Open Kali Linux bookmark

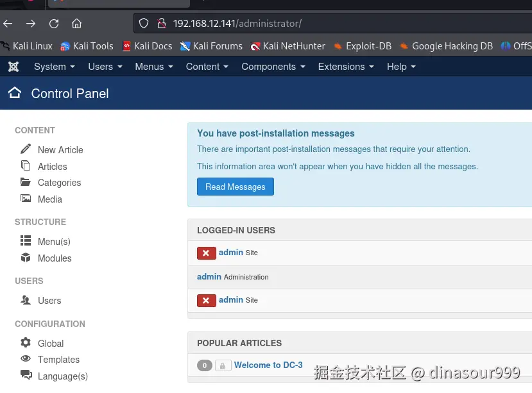(x=27, y=46)
